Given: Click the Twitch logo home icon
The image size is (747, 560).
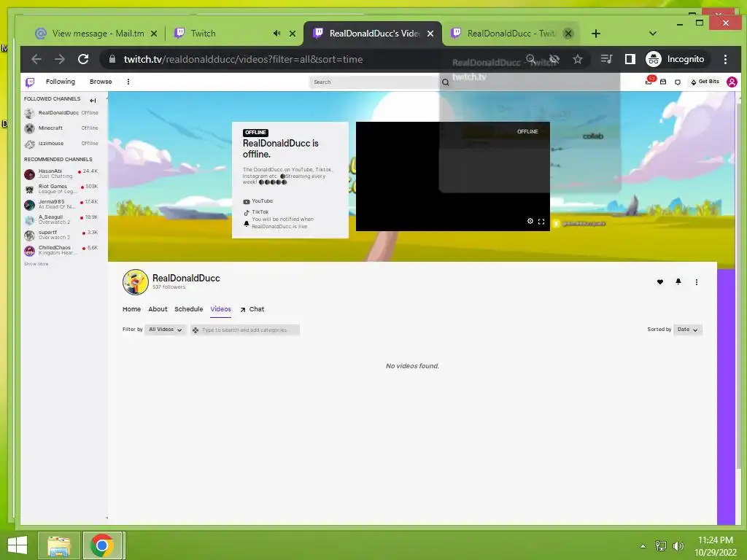Looking at the screenshot, I should tap(30, 82).
